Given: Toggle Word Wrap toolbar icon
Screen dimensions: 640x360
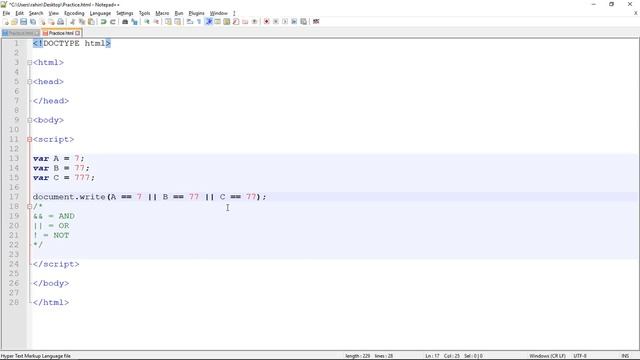Looking at the screenshot, I should 190,22.
